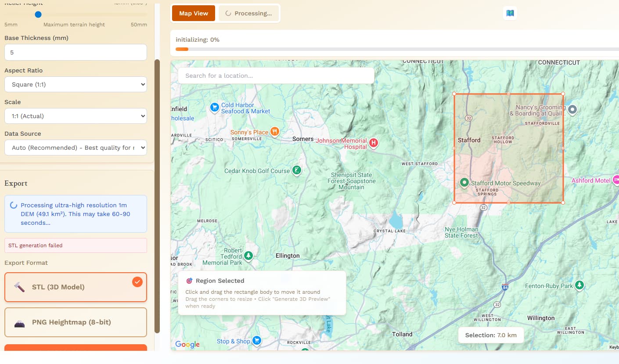Open the Scale dropdown
The image size is (619, 364).
(76, 116)
